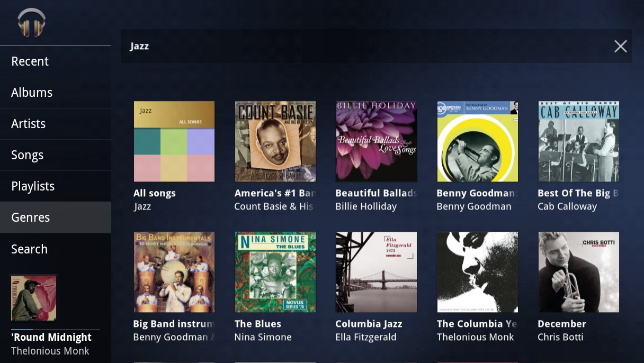Open the All songs Jazz tile
The width and height of the screenshot is (644, 363).
click(x=174, y=141)
